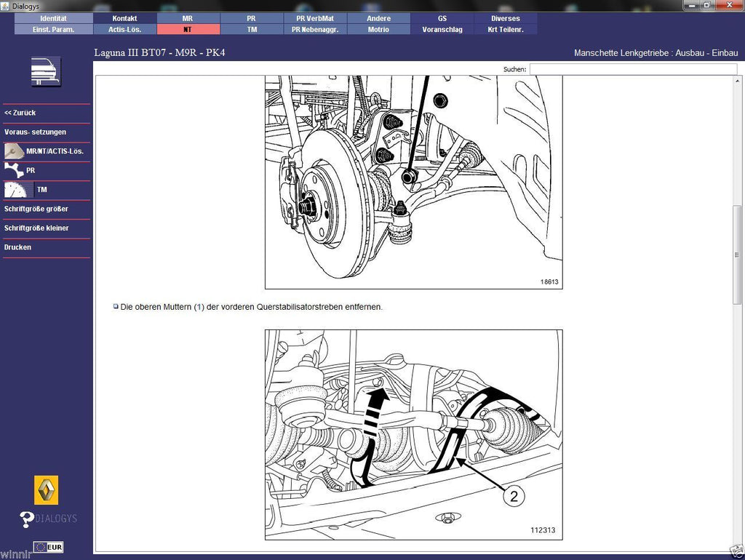The height and width of the screenshot is (560, 745).
Task: Click the Dialogys title bar app icon
Action: click(5, 6)
